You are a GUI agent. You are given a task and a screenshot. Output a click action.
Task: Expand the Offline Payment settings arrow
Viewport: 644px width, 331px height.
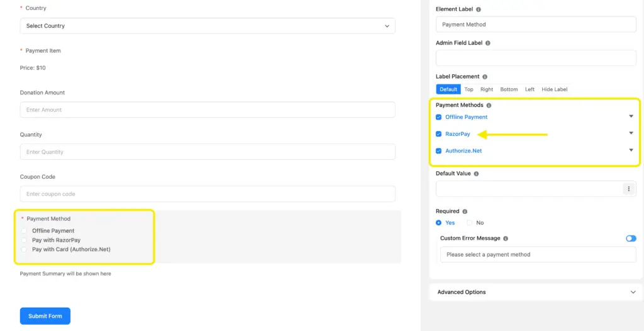(x=631, y=116)
